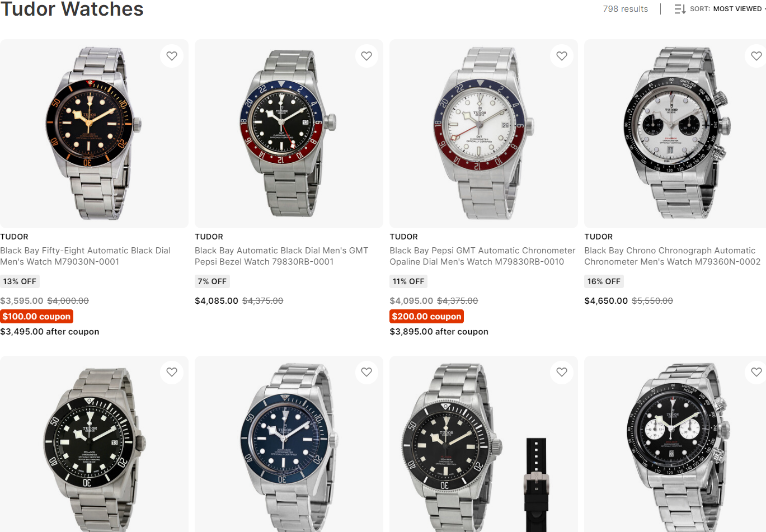Click the $100.00 coupon badge
The width and height of the screenshot is (766, 532).
point(36,316)
